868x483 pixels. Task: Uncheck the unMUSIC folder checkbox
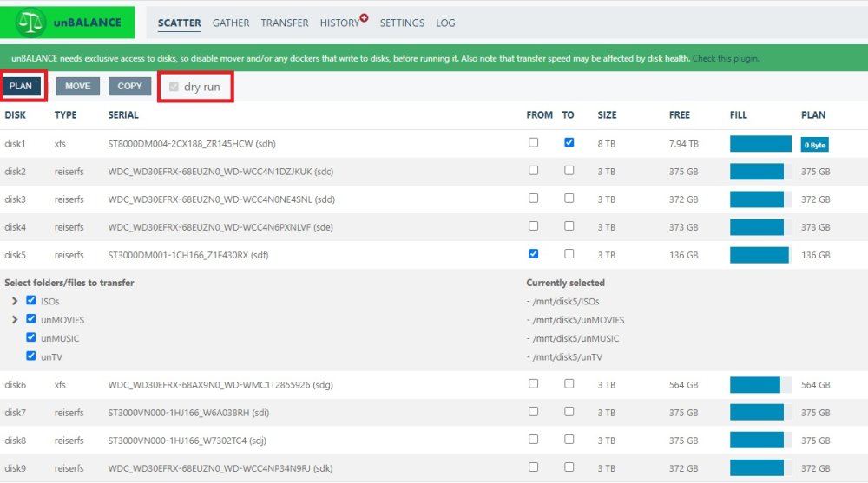[x=31, y=337]
